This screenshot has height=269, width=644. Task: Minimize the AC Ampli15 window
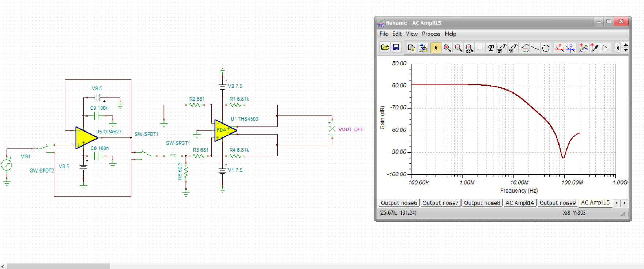click(599, 22)
